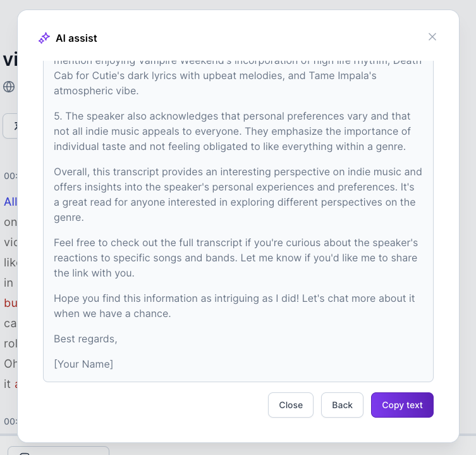Click the "Hope you find this information" paragraph
Viewport: 476px width, 455px height.
tap(234, 306)
